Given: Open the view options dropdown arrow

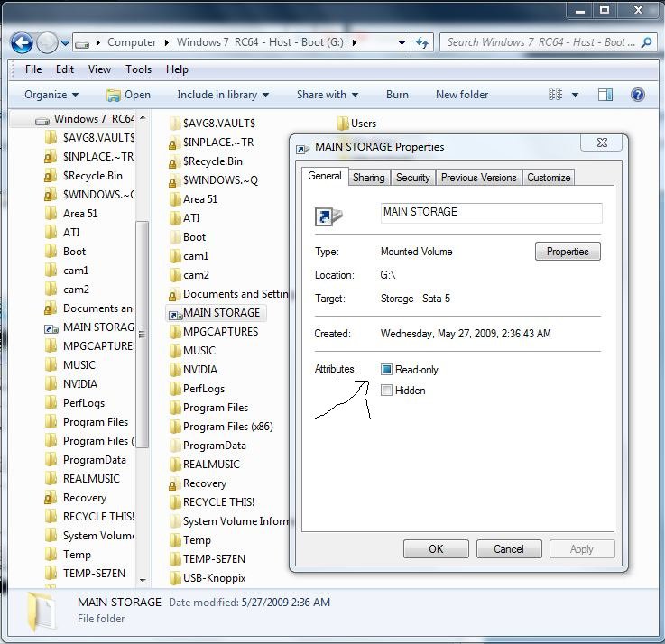Looking at the screenshot, I should pyautogui.click(x=575, y=95).
